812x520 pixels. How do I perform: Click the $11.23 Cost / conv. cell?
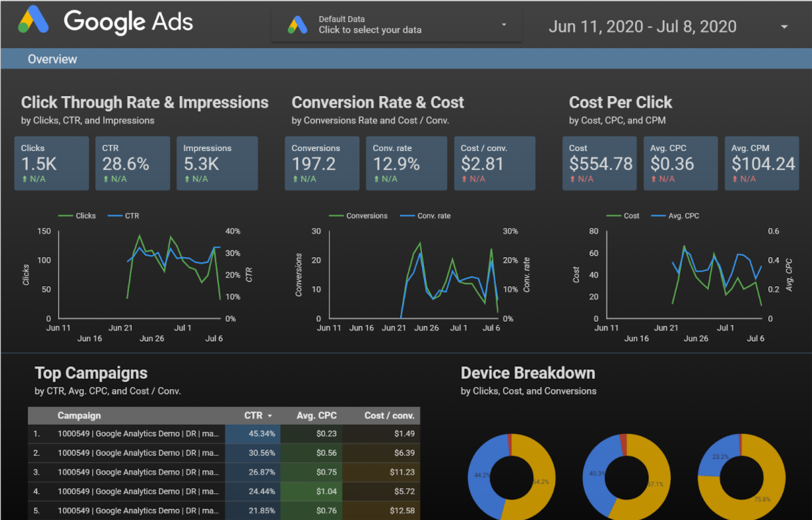[x=381, y=472]
